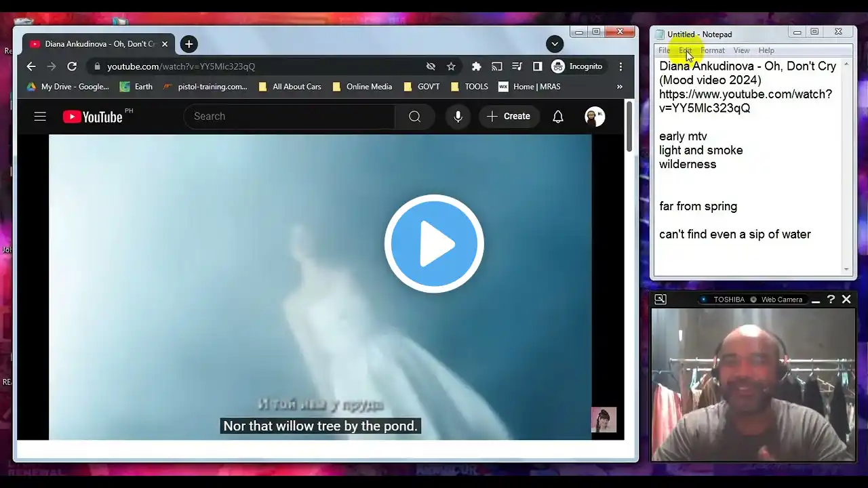
Task: Click the 'light and smoke' line in Notepad
Action: point(701,150)
